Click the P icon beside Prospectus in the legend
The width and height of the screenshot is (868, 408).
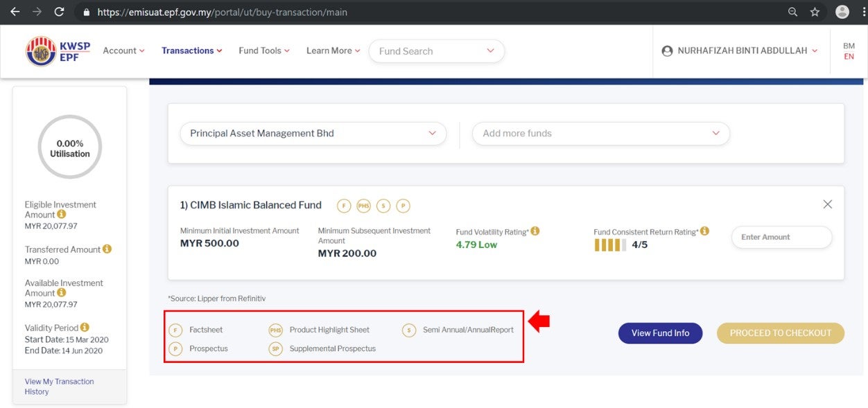pyautogui.click(x=175, y=349)
